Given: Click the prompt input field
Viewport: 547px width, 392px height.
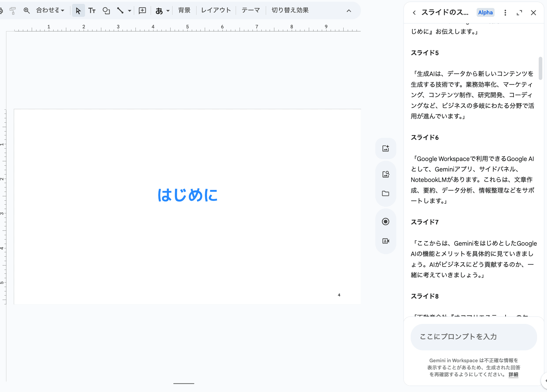Looking at the screenshot, I should tap(474, 337).
